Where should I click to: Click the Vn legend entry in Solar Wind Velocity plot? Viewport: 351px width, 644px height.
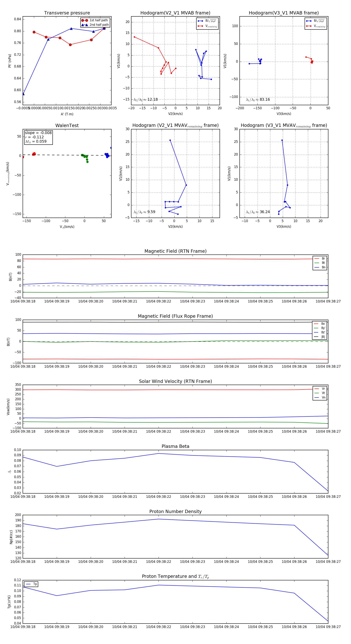[320, 398]
